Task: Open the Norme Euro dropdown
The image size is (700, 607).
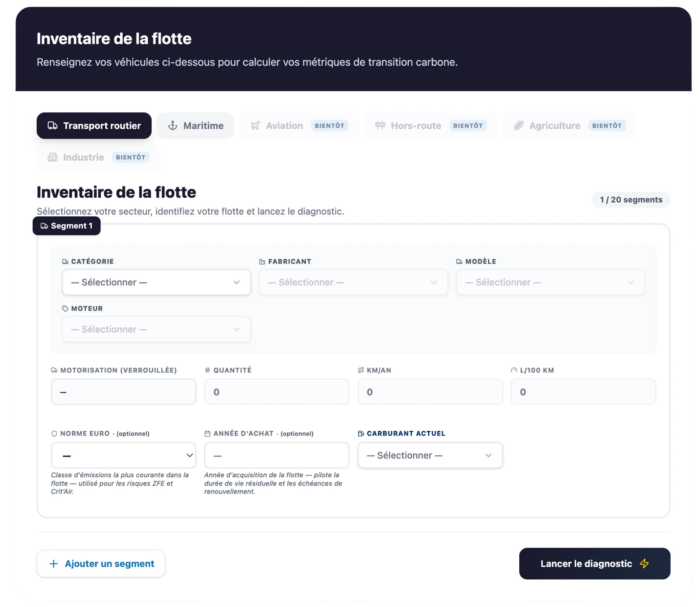Action: [123, 455]
